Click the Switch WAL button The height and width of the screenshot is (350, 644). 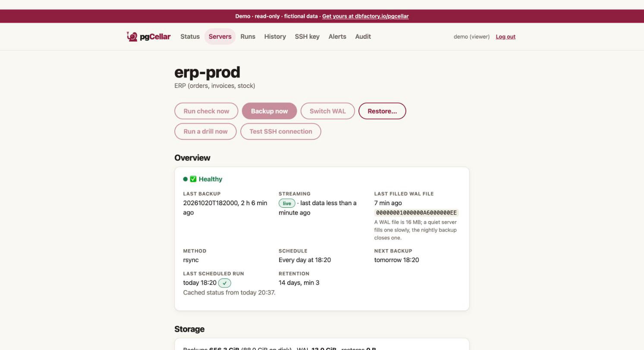click(327, 111)
